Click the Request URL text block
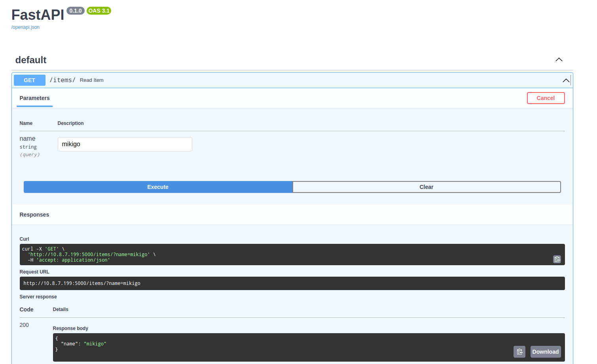Viewport: 597px width, 364px height. click(x=82, y=283)
